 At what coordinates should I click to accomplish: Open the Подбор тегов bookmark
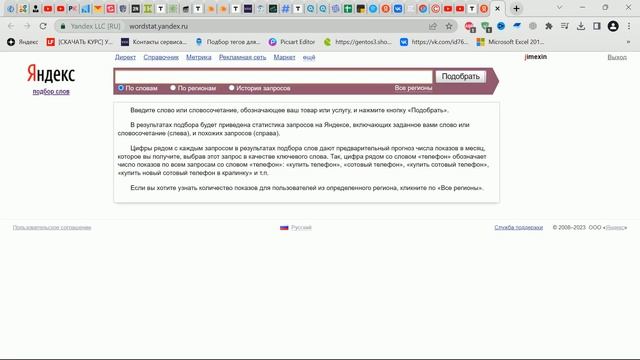(x=228, y=42)
